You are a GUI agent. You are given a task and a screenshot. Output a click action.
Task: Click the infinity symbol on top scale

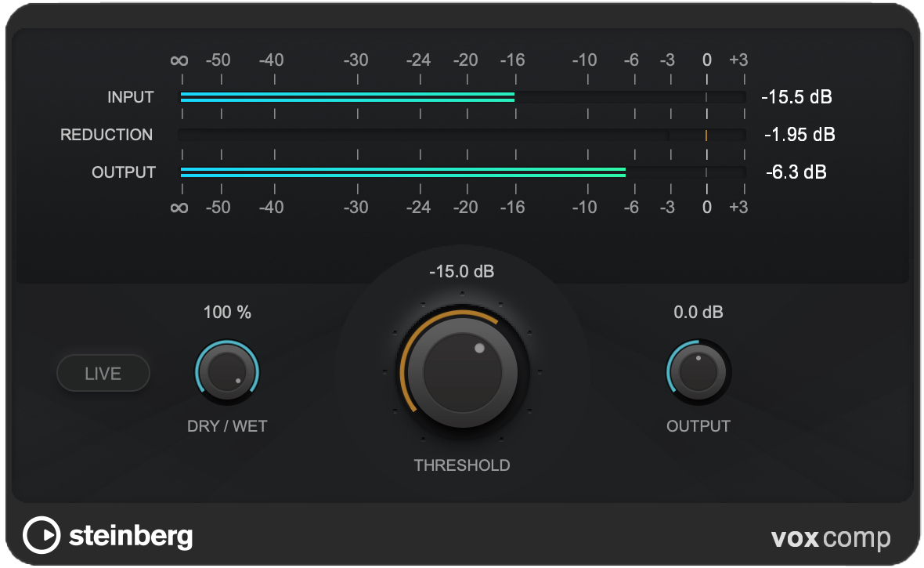coord(180,60)
